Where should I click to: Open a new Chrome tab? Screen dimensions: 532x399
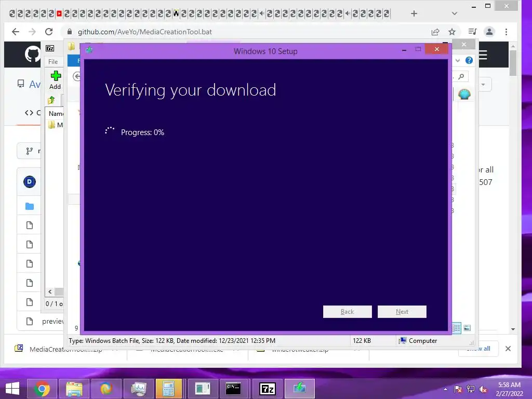(414, 14)
